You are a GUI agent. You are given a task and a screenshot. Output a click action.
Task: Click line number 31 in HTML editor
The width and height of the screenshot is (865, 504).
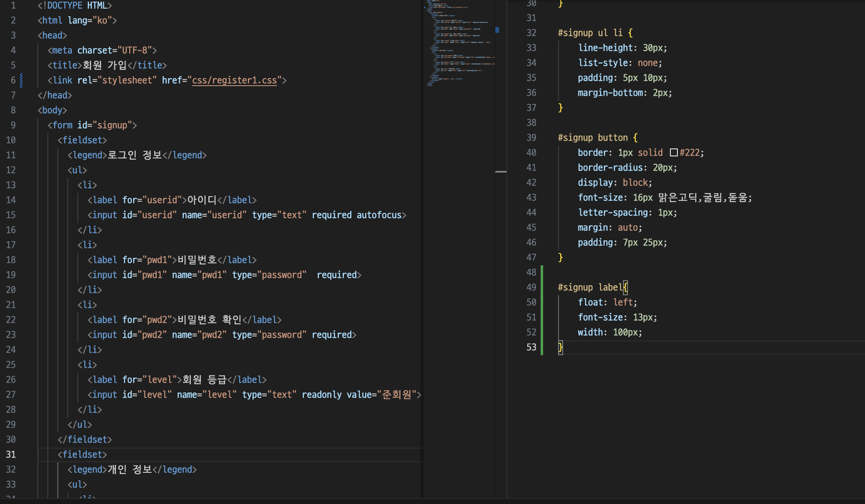11,455
